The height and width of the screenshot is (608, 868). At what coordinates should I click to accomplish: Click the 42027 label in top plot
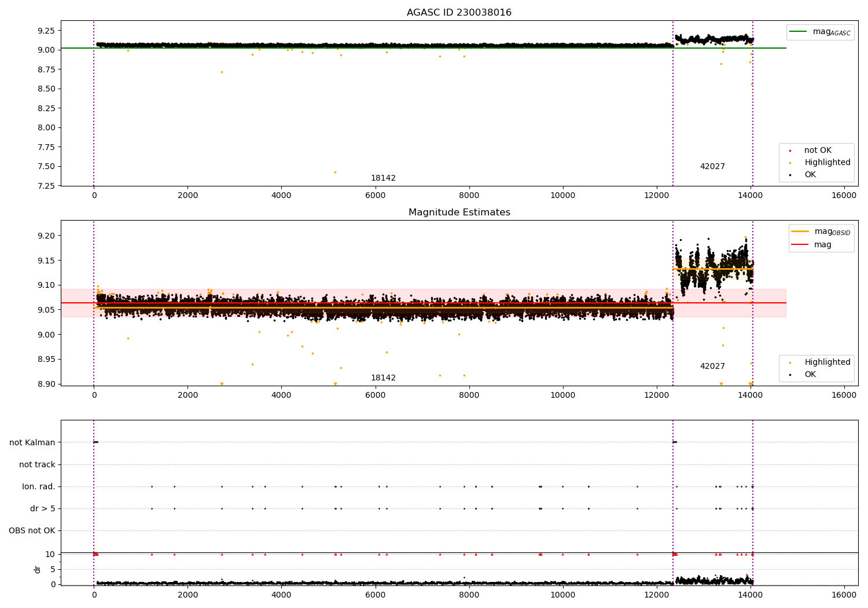tap(712, 167)
